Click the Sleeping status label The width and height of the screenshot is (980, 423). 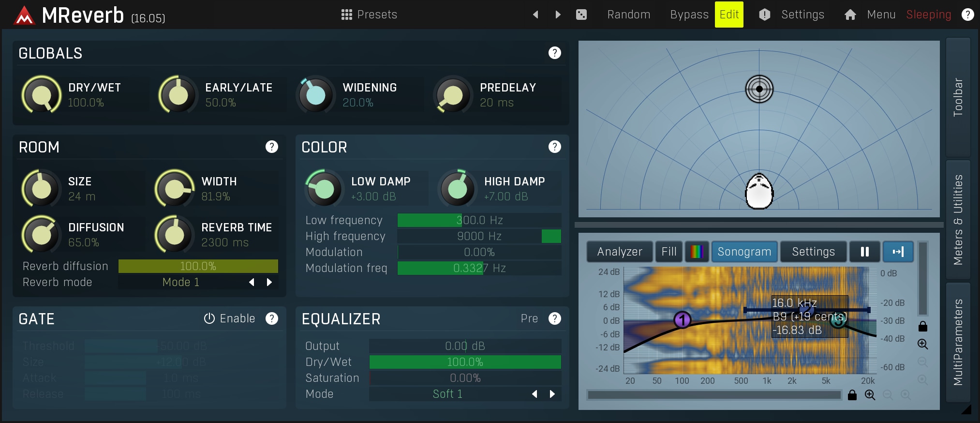click(929, 15)
